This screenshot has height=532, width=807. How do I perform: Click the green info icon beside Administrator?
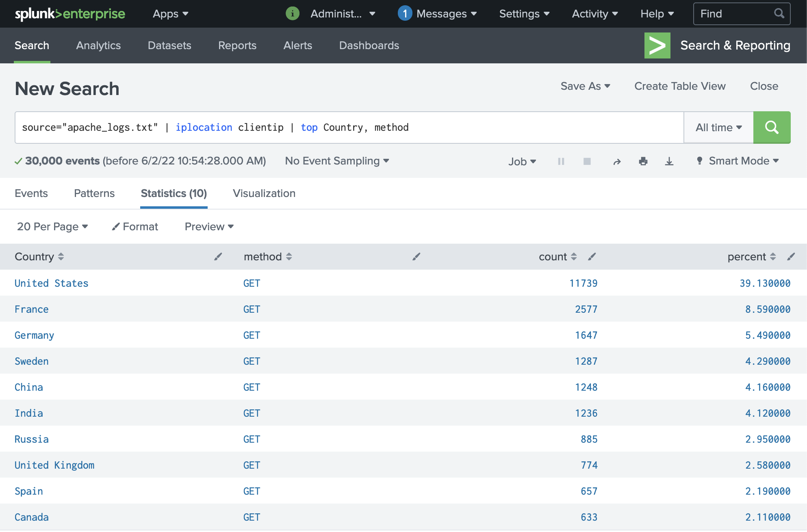[x=292, y=14]
